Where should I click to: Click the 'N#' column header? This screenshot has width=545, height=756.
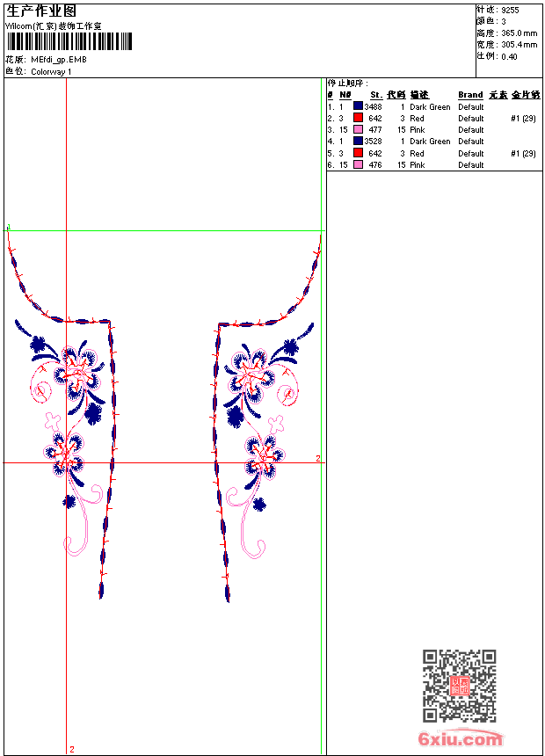[345, 95]
